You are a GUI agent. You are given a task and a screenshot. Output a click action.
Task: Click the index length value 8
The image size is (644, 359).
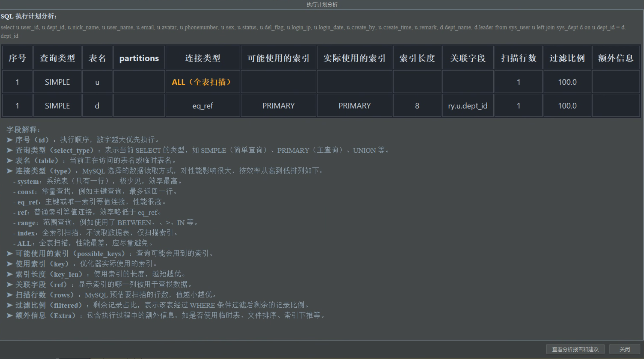pos(417,105)
